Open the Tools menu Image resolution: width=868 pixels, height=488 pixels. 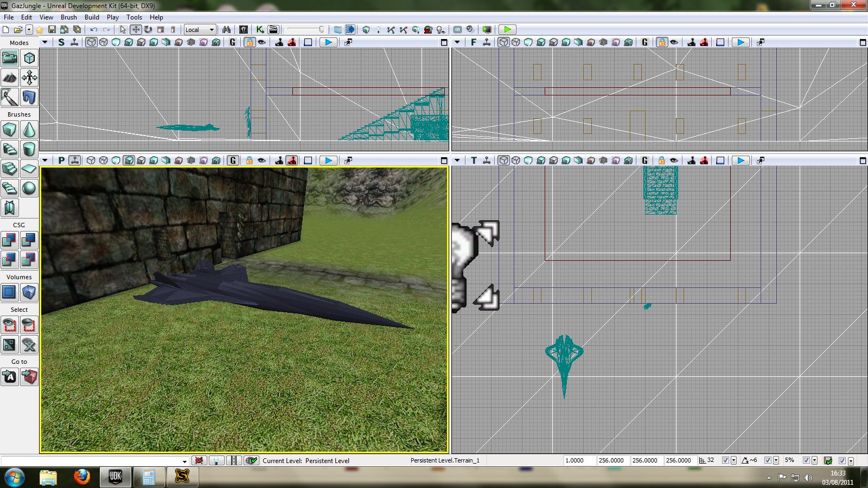tap(134, 17)
